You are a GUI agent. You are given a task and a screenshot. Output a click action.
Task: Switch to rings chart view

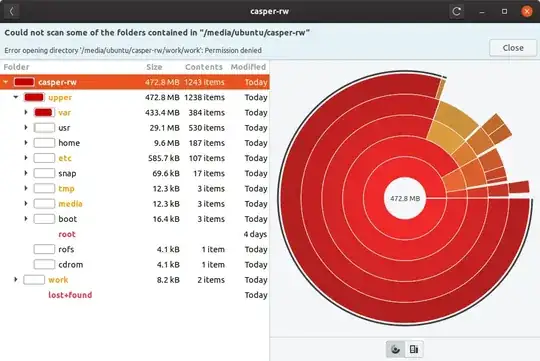(396, 349)
